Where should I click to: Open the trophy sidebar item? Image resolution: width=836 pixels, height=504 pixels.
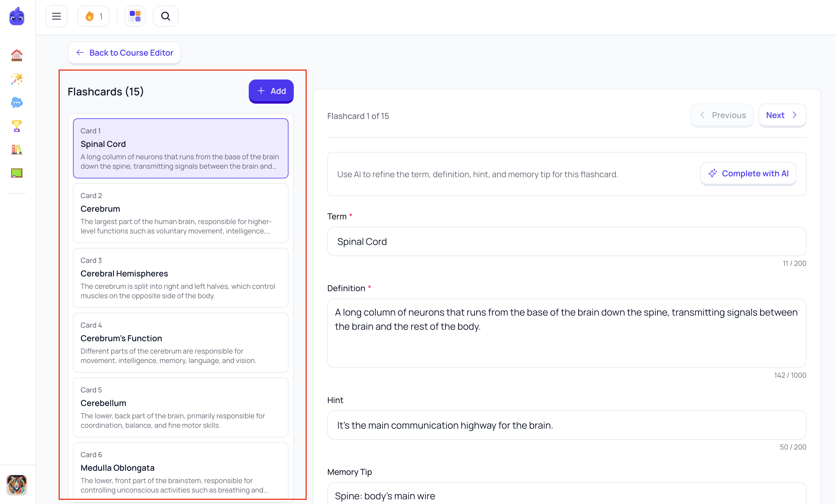pos(16,126)
